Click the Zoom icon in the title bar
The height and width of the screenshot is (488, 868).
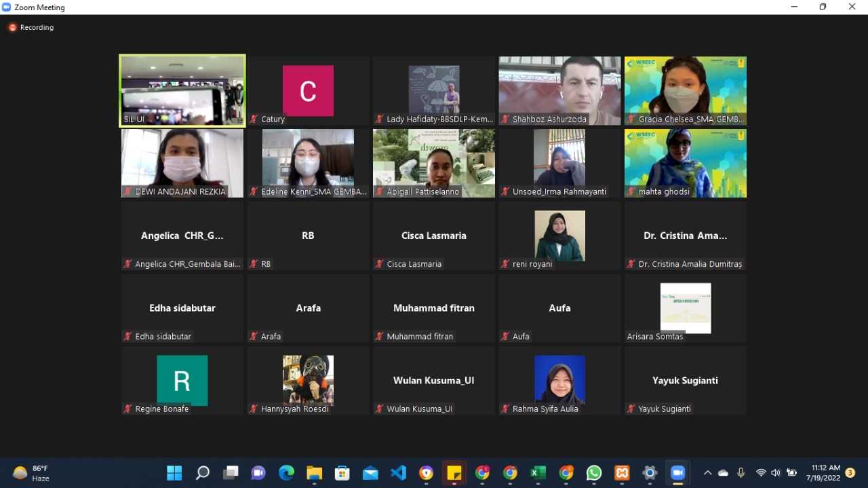coord(7,7)
